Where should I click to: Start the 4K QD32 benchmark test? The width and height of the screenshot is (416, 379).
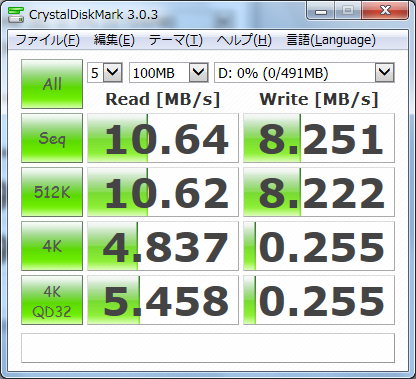coord(52,300)
